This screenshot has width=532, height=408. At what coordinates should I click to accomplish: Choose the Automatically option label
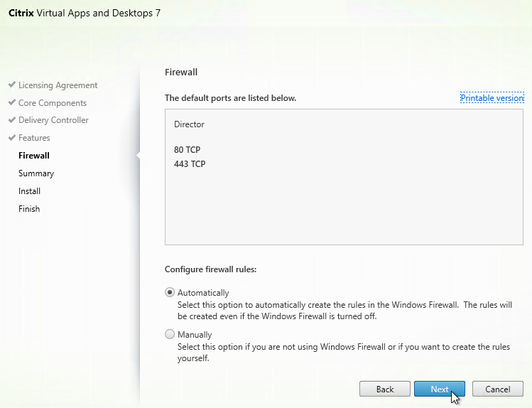click(203, 293)
